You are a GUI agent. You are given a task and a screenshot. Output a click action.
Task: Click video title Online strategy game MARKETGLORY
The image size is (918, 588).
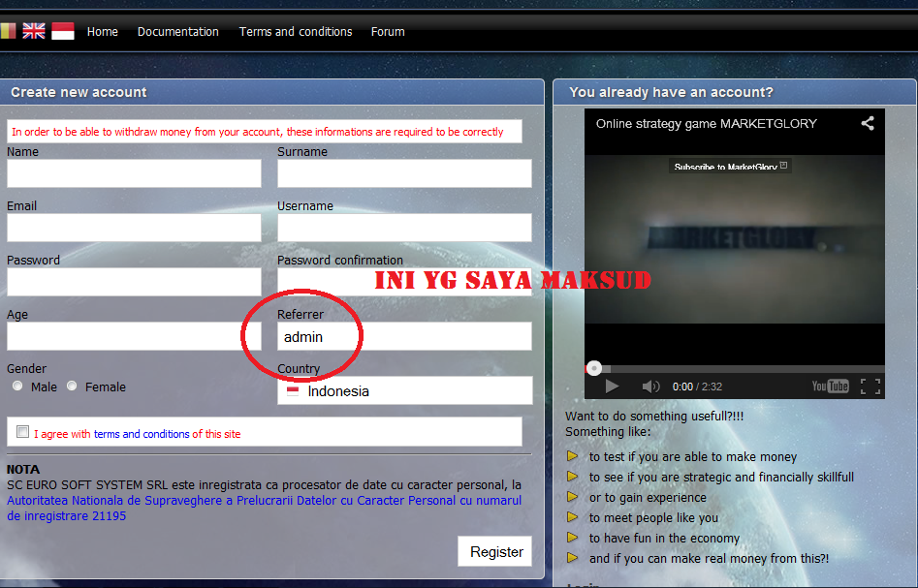pos(706,123)
